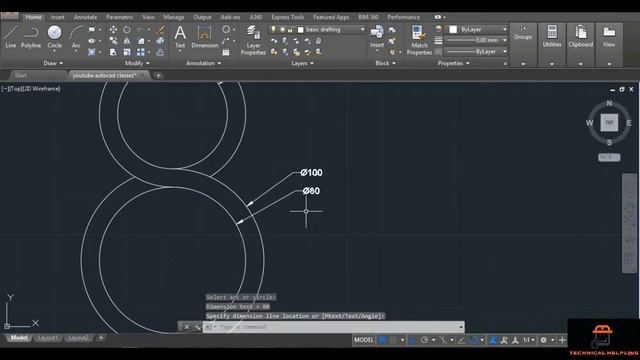Switch to the Parametric ribbon tab
Viewport: 640px width, 360px height.
pos(120,17)
